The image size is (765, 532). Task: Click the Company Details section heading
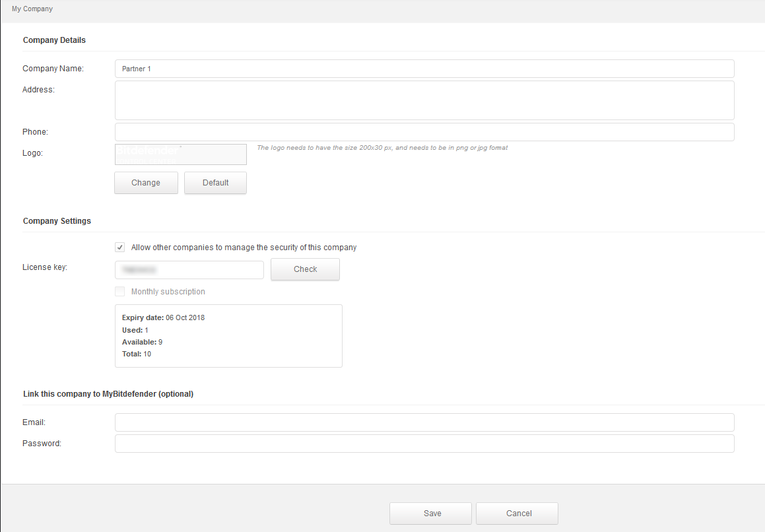tap(54, 40)
